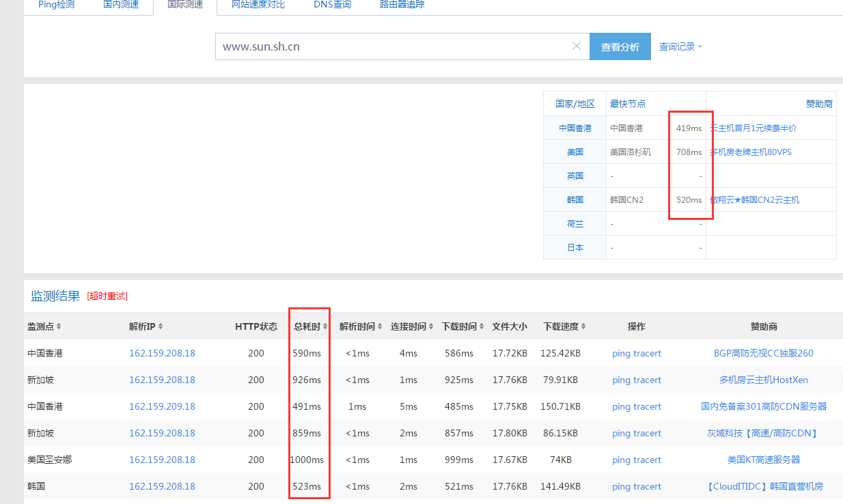Click the 查看分析 button
This screenshot has width=843, height=504.
(x=620, y=46)
